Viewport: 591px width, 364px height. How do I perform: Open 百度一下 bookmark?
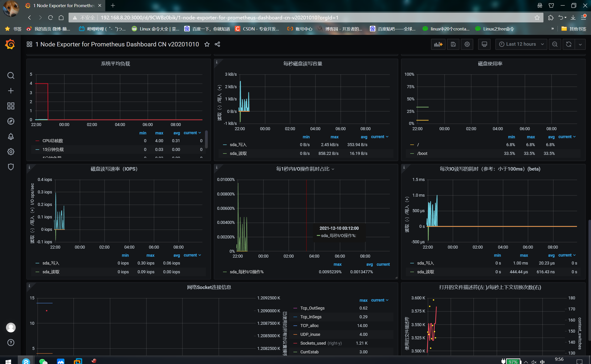pyautogui.click(x=207, y=29)
